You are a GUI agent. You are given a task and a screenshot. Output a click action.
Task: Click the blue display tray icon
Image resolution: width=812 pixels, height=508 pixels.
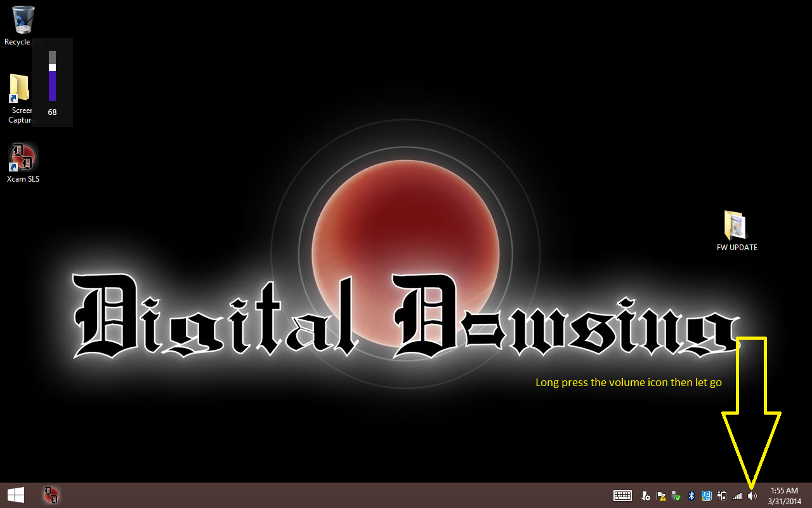(707, 496)
